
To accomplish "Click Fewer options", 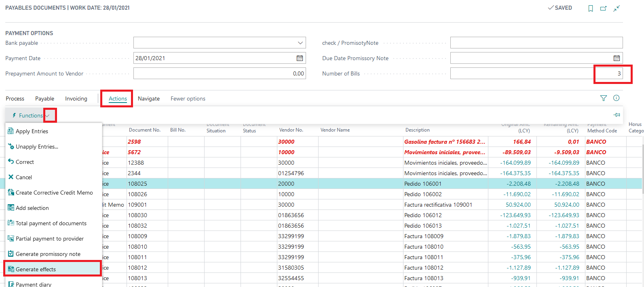I will [x=188, y=98].
